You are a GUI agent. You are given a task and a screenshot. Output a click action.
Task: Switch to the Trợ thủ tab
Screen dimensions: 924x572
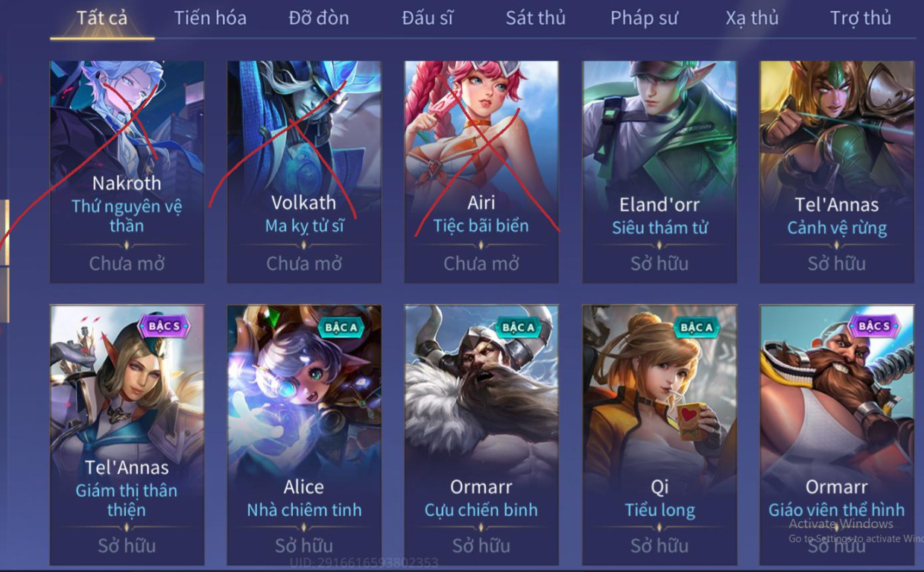[x=861, y=18]
